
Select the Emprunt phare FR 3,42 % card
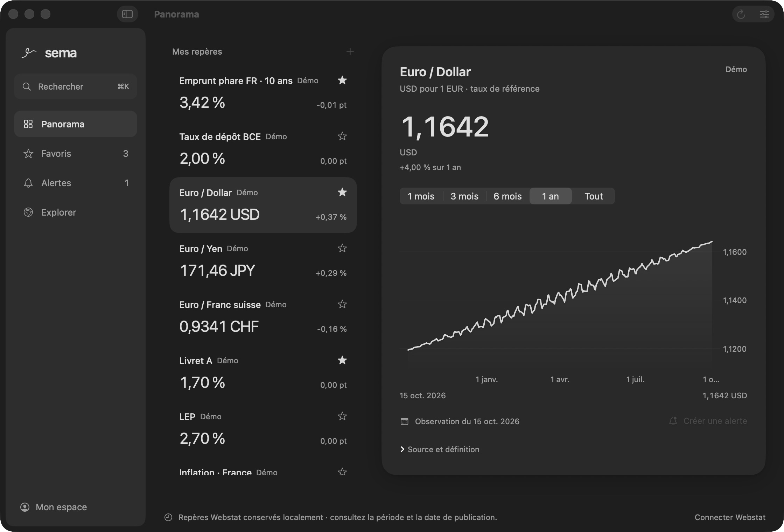[x=263, y=93]
